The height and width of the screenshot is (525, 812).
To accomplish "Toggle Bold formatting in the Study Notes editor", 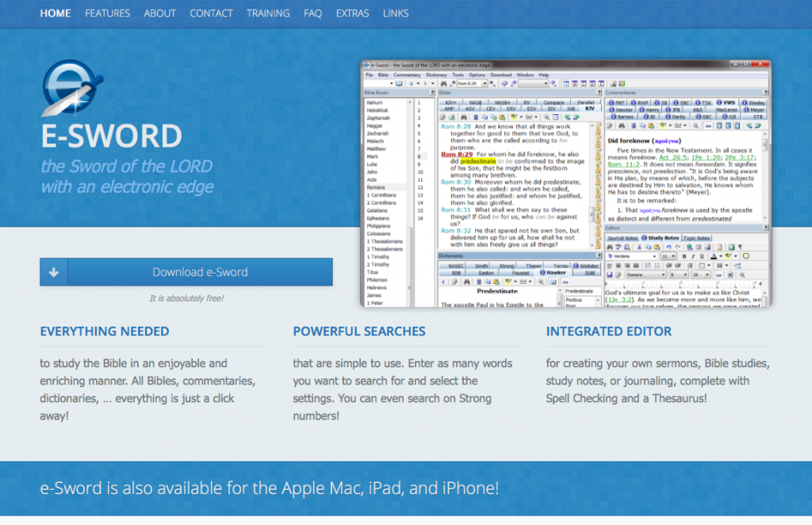I will pyautogui.click(x=684, y=256).
